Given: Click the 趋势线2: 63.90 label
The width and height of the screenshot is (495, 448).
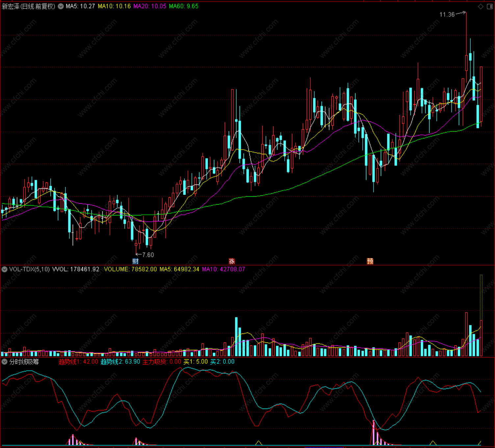Looking at the screenshot, I should [120, 362].
